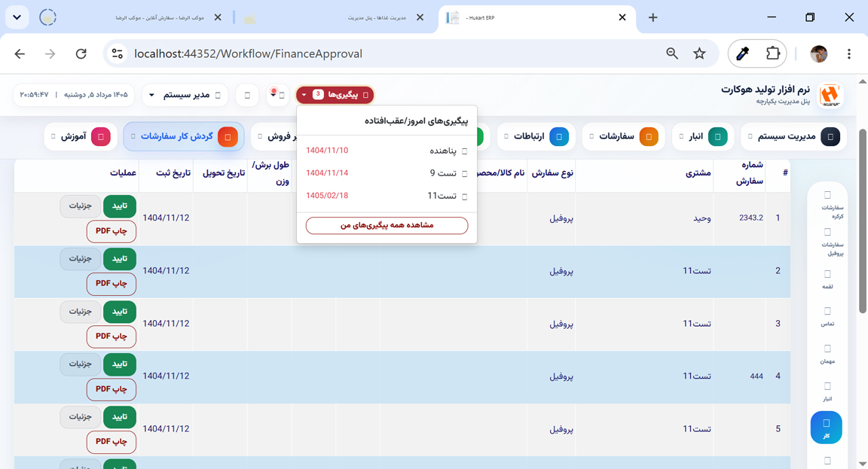Expand the فروش navigation menu
Screen dimensions: 868x469
point(274,136)
